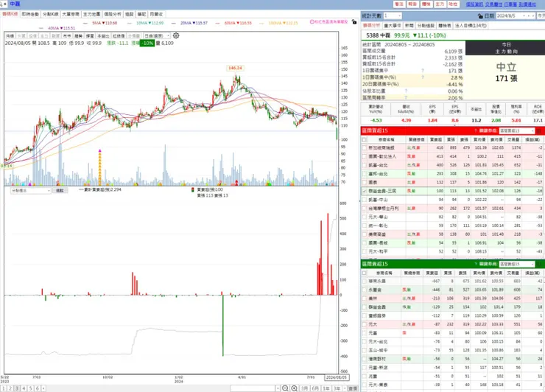Go to page 4 in bottom pager
Screen dimensions: 545x392
coord(24,388)
